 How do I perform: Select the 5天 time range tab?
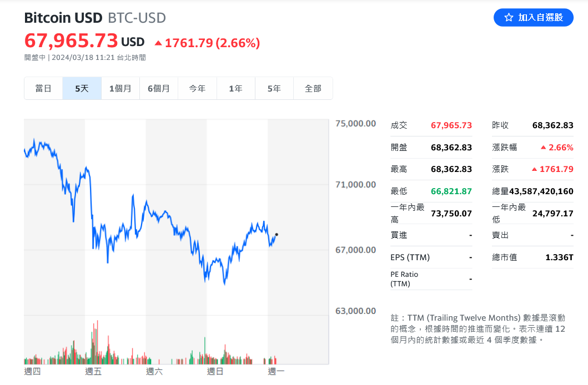point(82,88)
